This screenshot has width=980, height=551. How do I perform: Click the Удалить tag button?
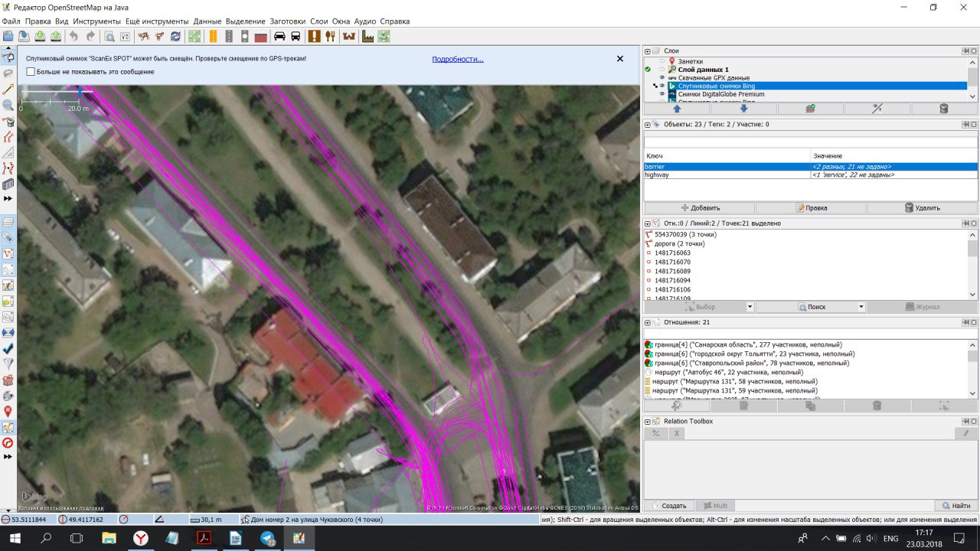(x=922, y=207)
